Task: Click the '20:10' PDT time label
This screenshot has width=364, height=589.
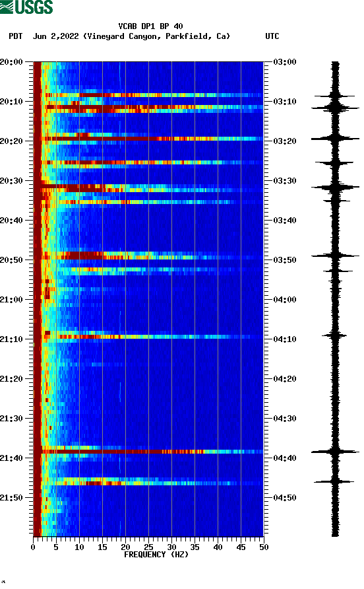Action: point(11,102)
